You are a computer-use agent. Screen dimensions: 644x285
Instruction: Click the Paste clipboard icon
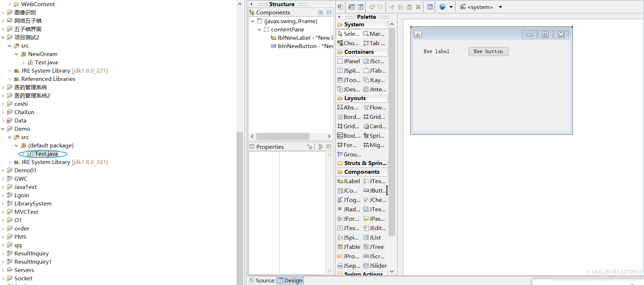point(409,7)
